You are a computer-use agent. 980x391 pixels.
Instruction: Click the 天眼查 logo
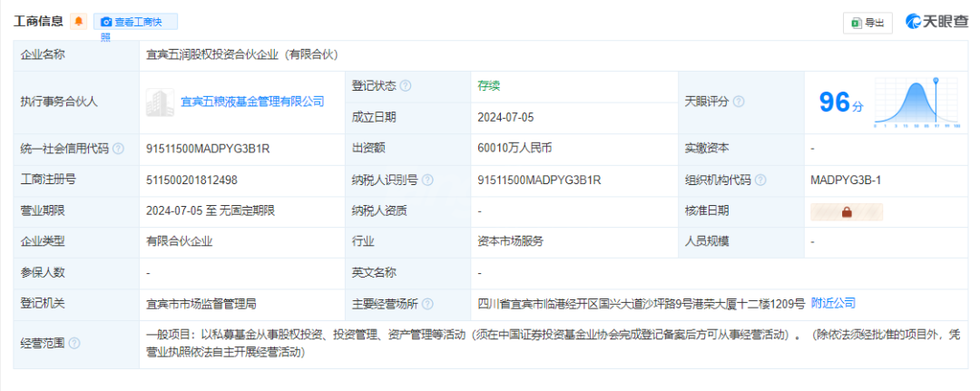937,22
